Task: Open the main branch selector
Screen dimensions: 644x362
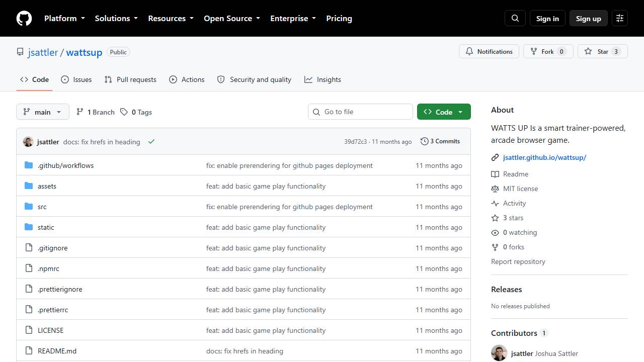Action: 43,112
